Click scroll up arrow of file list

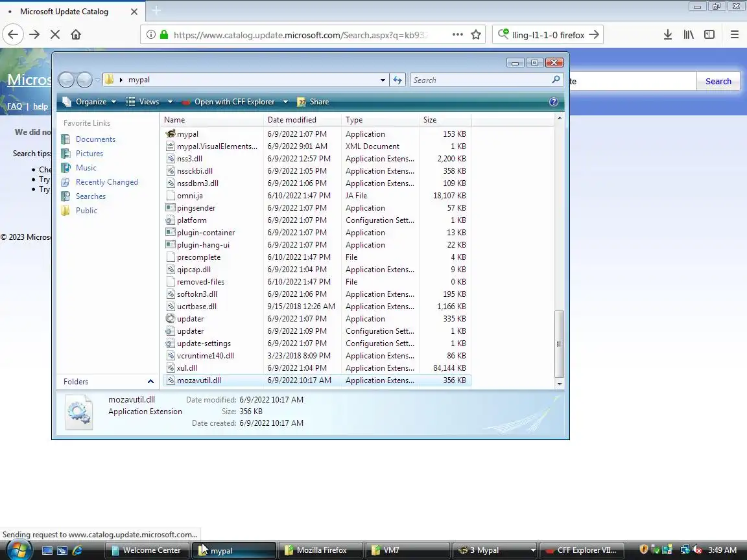[560, 118]
